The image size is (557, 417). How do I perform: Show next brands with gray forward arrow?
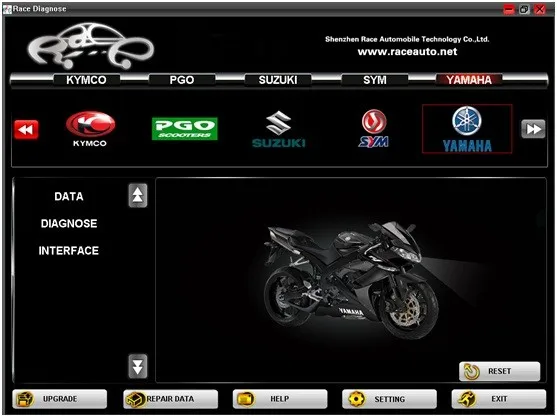533,129
